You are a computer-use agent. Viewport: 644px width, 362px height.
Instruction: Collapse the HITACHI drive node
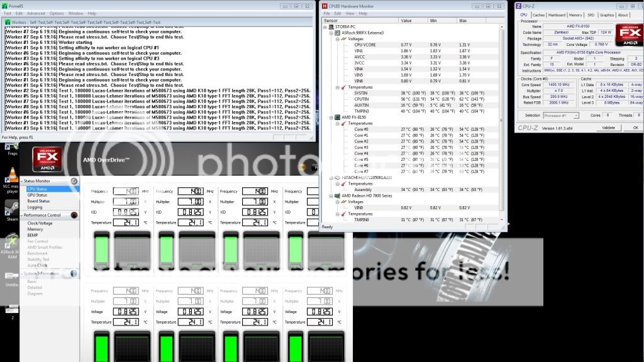point(331,178)
